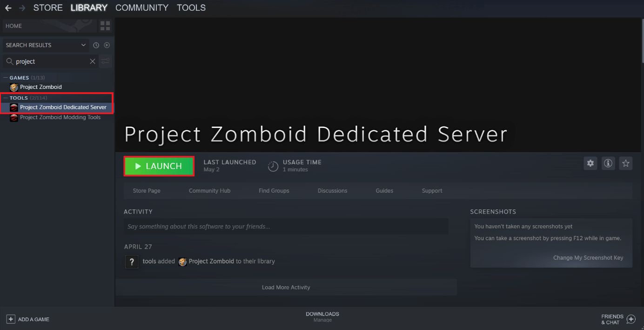Click the ready-to-play filter play icon

[x=107, y=45]
